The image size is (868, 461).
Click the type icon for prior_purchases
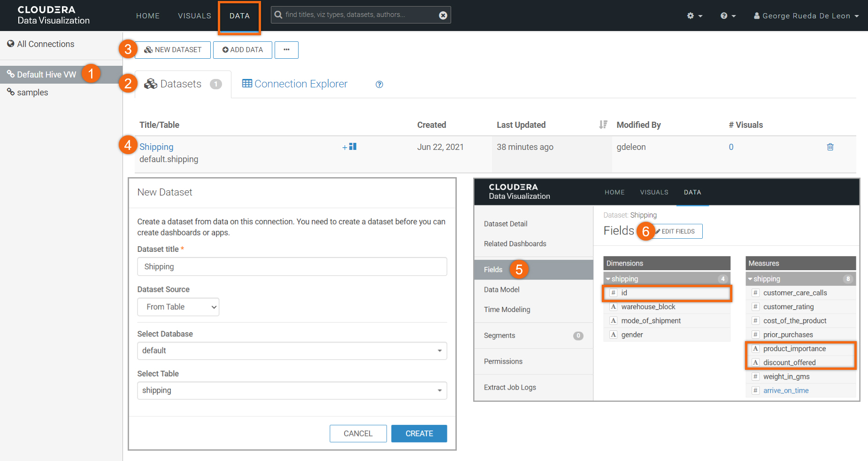tap(755, 335)
